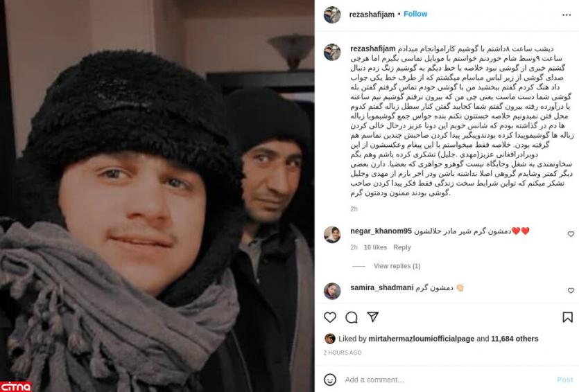Open rezashafijam profile picture in header
This screenshot has width=579, height=392.
(332, 15)
